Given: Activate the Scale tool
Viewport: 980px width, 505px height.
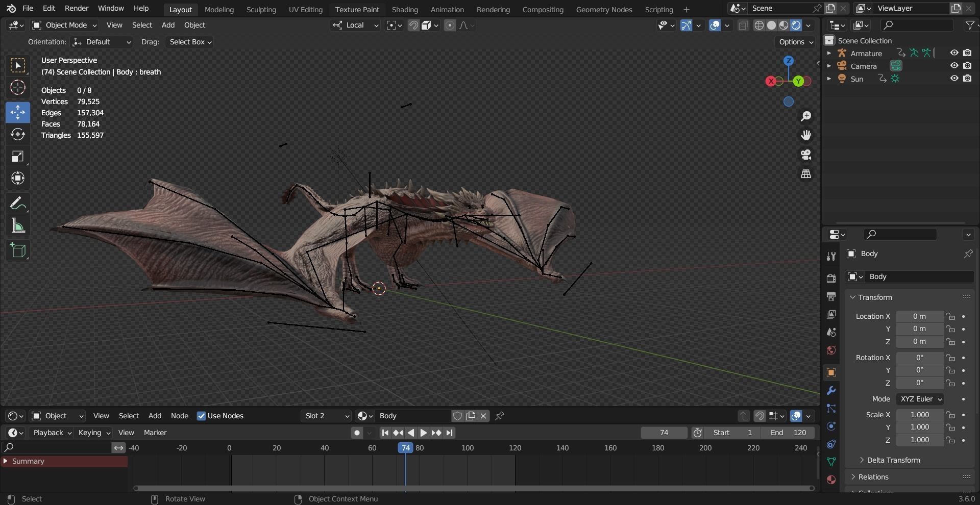Looking at the screenshot, I should [x=18, y=156].
